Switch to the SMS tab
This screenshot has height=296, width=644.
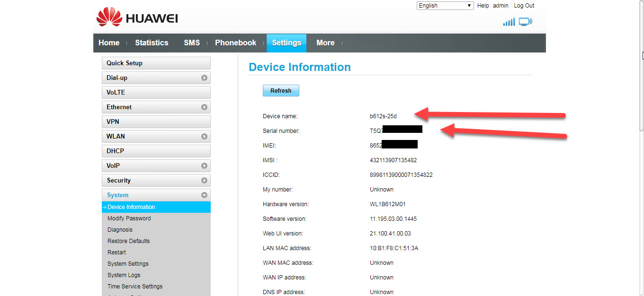[192, 43]
